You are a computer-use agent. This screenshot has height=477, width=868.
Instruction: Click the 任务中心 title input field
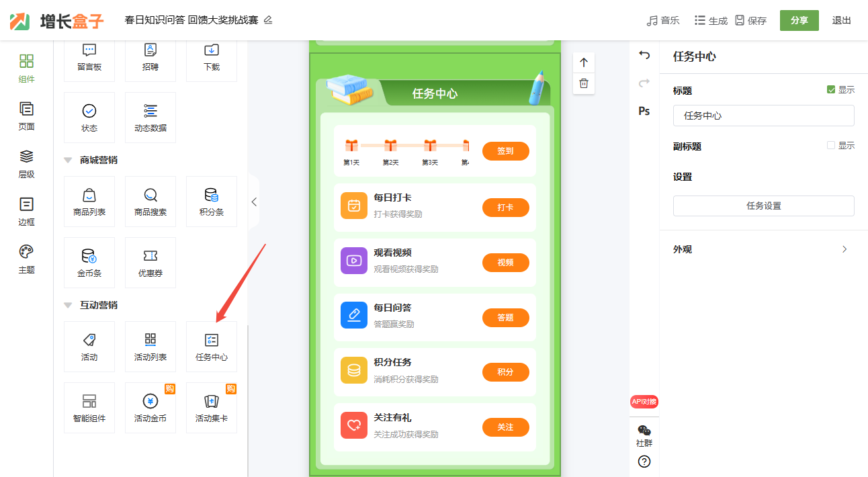tap(764, 116)
